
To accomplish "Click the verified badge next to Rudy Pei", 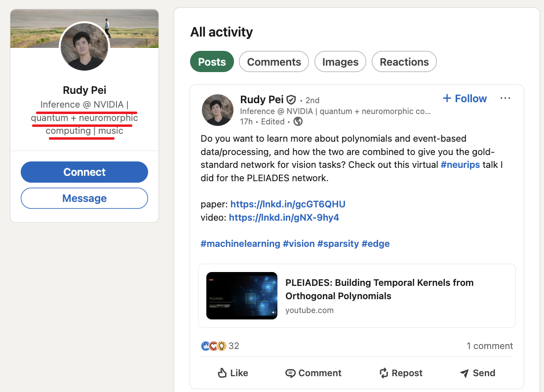I will (291, 100).
